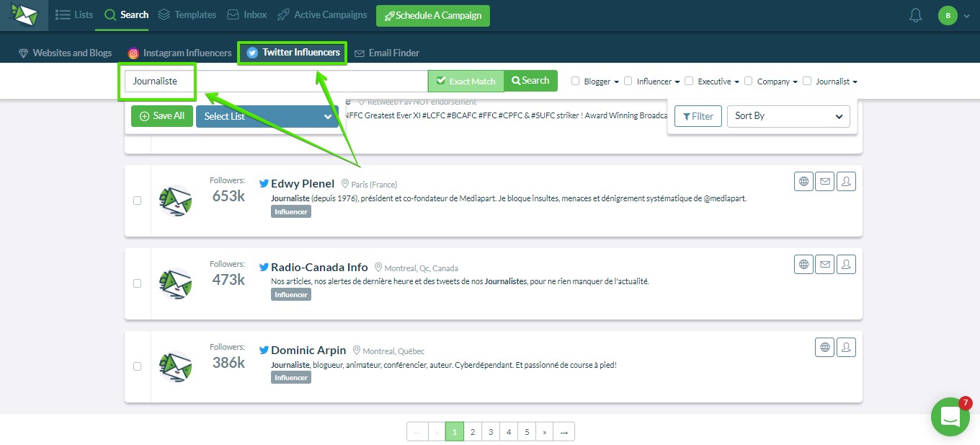Toggle the Exact Match checkbox
This screenshot has height=445, width=980.
tap(441, 81)
